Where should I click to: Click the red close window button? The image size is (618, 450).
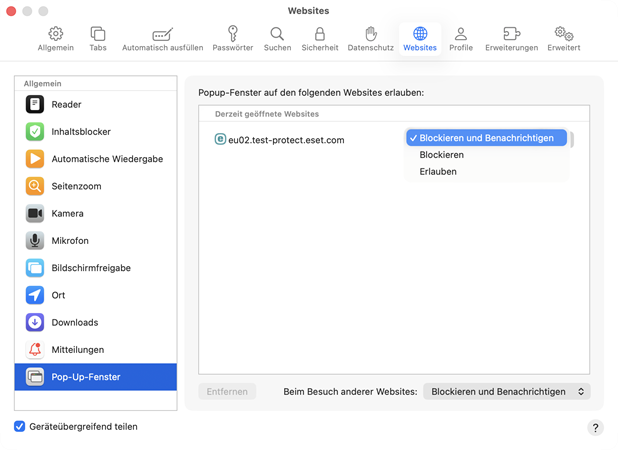click(11, 11)
